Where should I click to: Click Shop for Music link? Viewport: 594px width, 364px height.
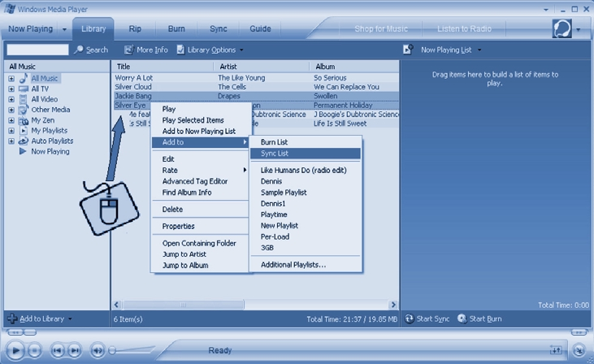coord(381,28)
